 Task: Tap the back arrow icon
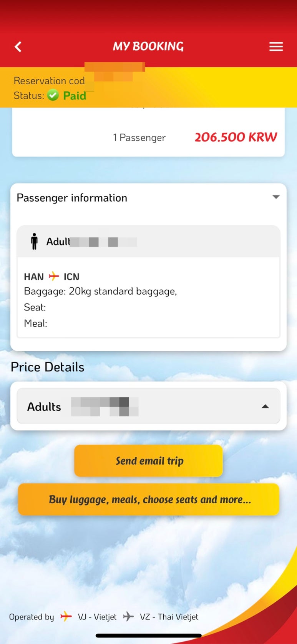pyautogui.click(x=18, y=47)
